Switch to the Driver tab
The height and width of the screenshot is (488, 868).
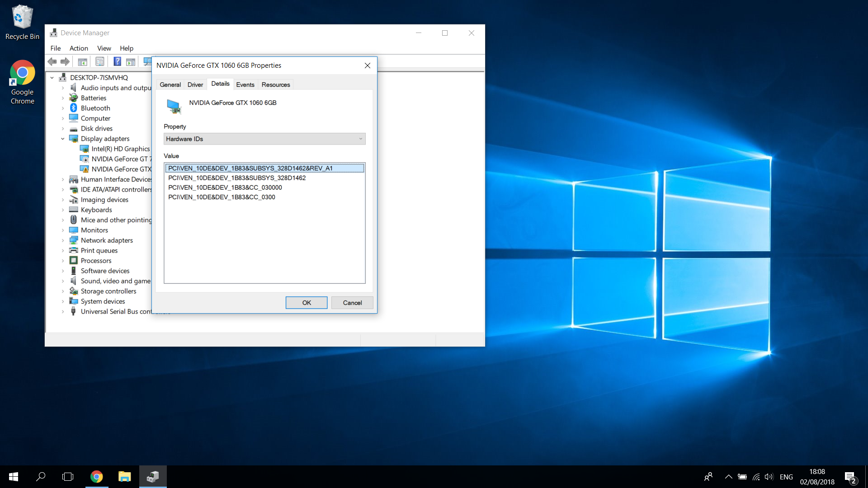(x=195, y=84)
